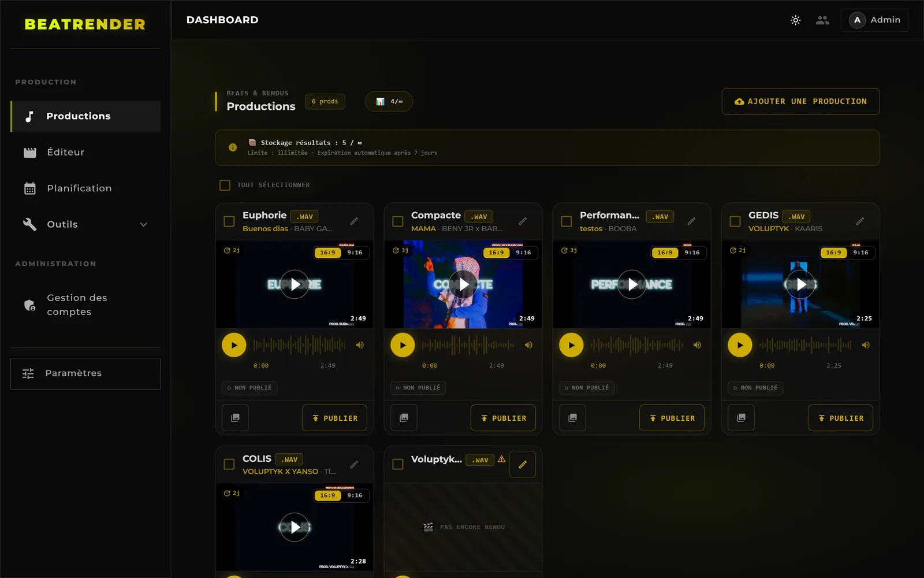Mute Euphorie audio via speaker icon
Viewport: 924px width, 578px height.
[360, 345]
